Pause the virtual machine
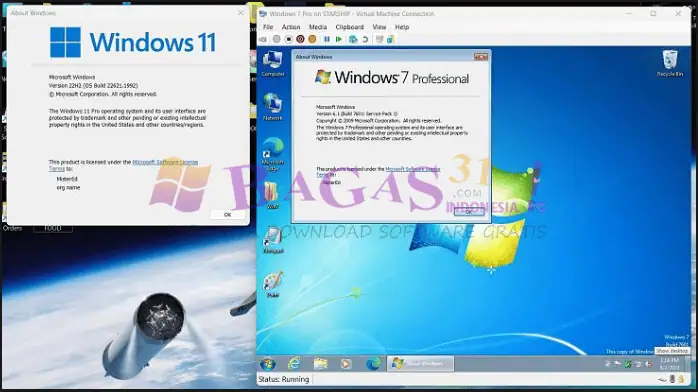The height and width of the screenshot is (392, 698). pos(327,40)
